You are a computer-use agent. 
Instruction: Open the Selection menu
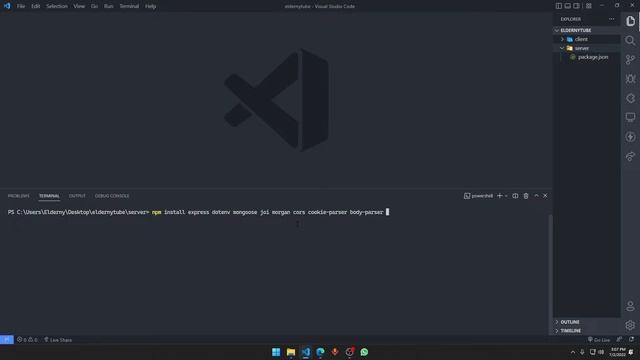(57, 6)
